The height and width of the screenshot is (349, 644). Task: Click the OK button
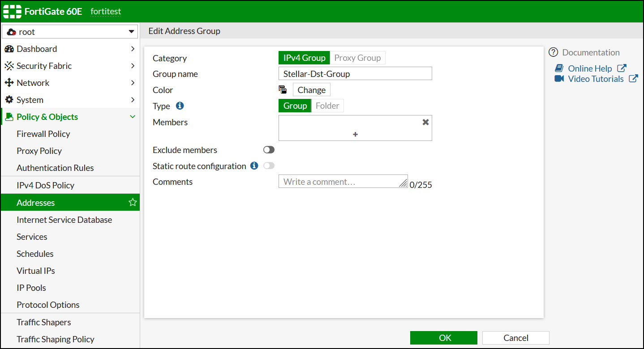443,338
